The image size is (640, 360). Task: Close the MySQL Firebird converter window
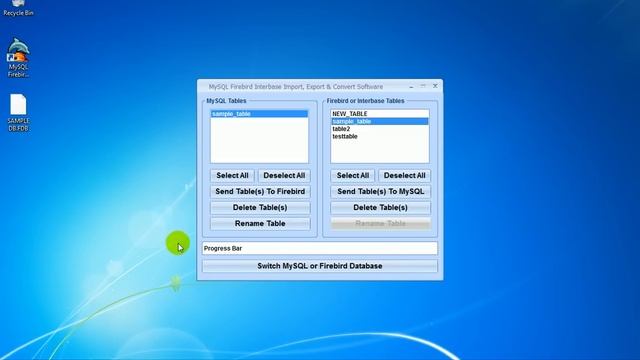pyautogui.click(x=435, y=86)
